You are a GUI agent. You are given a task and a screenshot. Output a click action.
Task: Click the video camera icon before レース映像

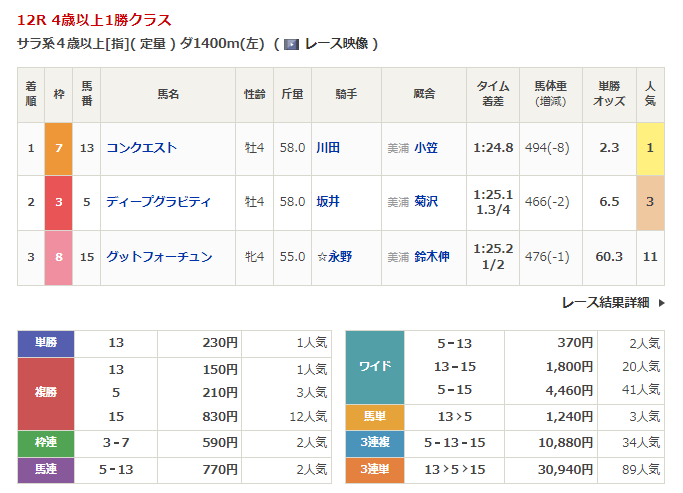tap(291, 44)
